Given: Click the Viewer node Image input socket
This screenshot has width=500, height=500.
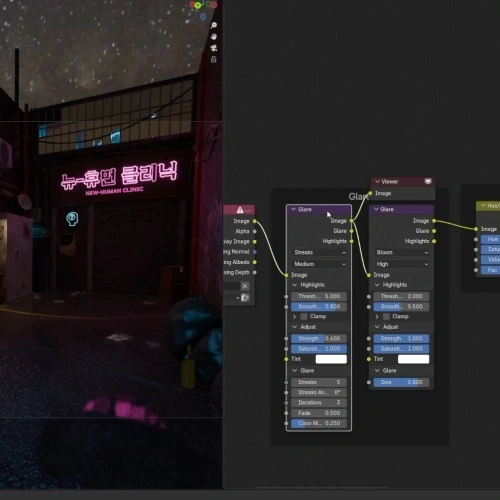Looking at the screenshot, I should coord(370,193).
